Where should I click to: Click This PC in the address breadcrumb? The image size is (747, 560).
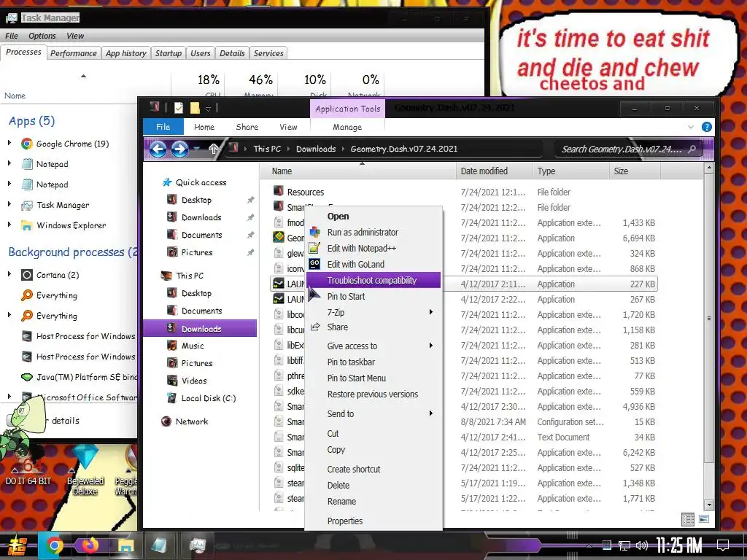(x=267, y=149)
